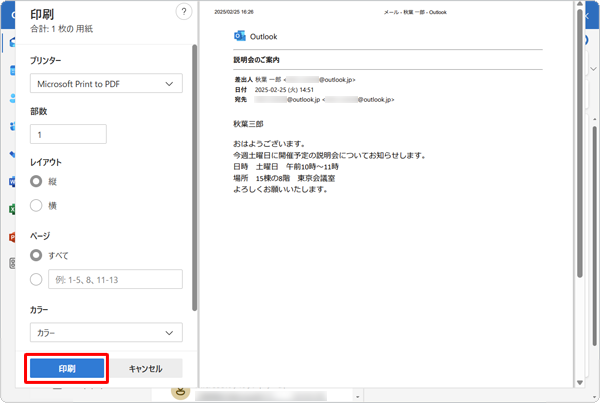Click the Calendar icon in Outlook sidebar
This screenshot has width=600, height=403.
point(12,70)
